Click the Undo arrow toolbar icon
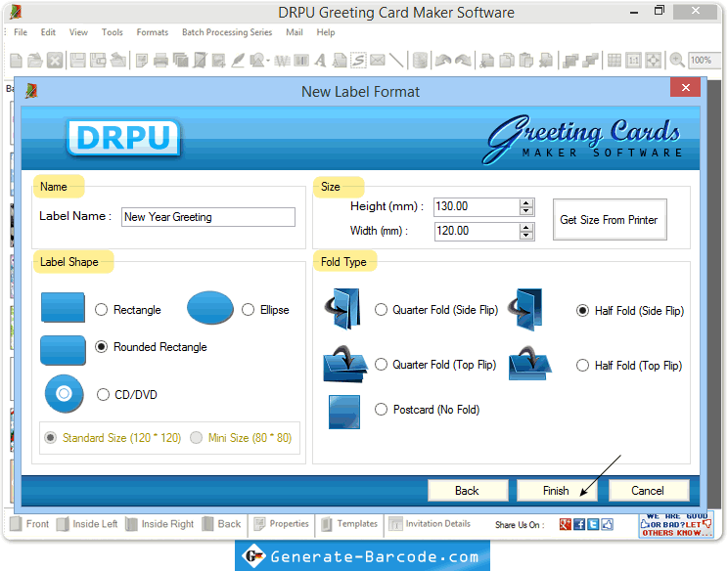Image resolution: width=728 pixels, height=571 pixels. point(443,61)
